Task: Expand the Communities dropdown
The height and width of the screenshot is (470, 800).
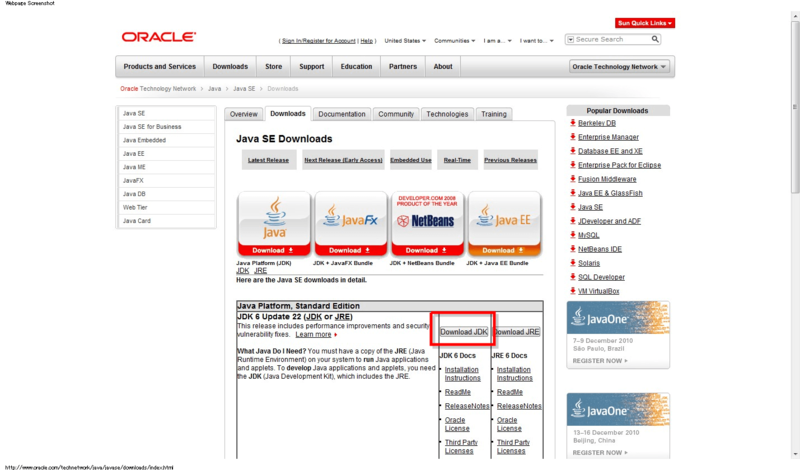Action: point(455,41)
